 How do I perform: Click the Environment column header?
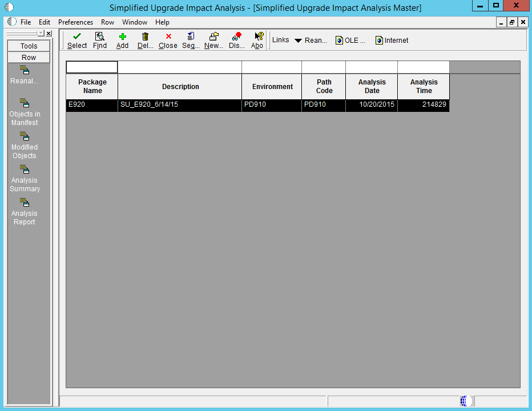tap(272, 87)
